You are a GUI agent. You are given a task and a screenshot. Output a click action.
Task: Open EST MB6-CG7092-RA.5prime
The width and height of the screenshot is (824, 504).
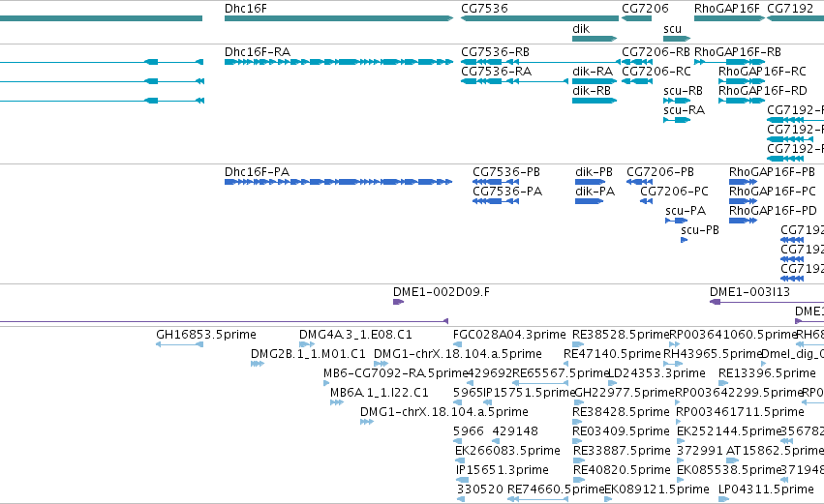[326, 383]
